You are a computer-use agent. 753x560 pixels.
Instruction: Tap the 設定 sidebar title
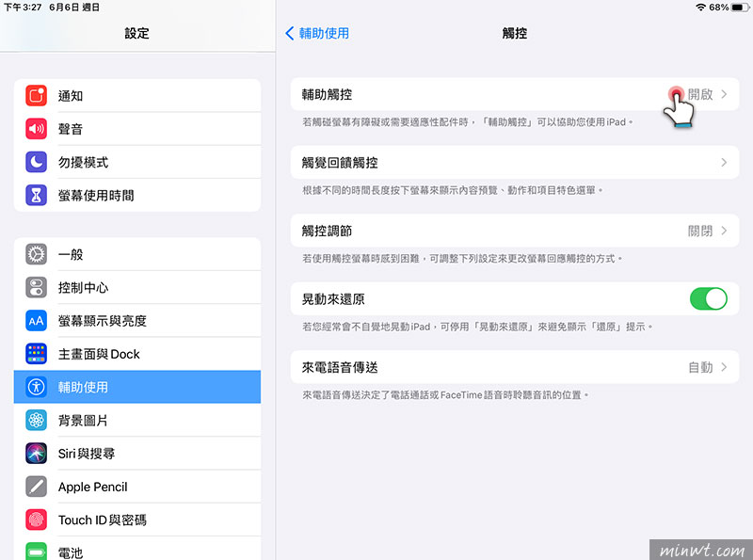click(x=136, y=33)
